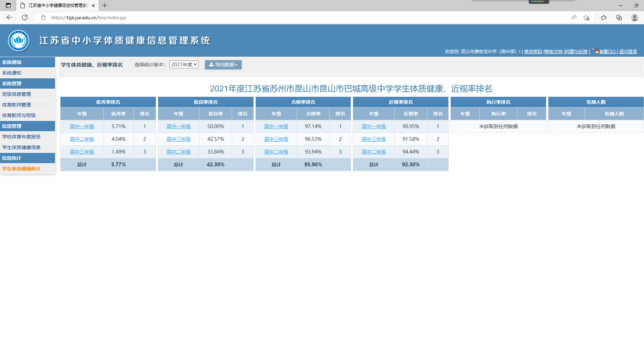
Task: Click the 信息管理 sidebar section header
Action: click(28, 126)
